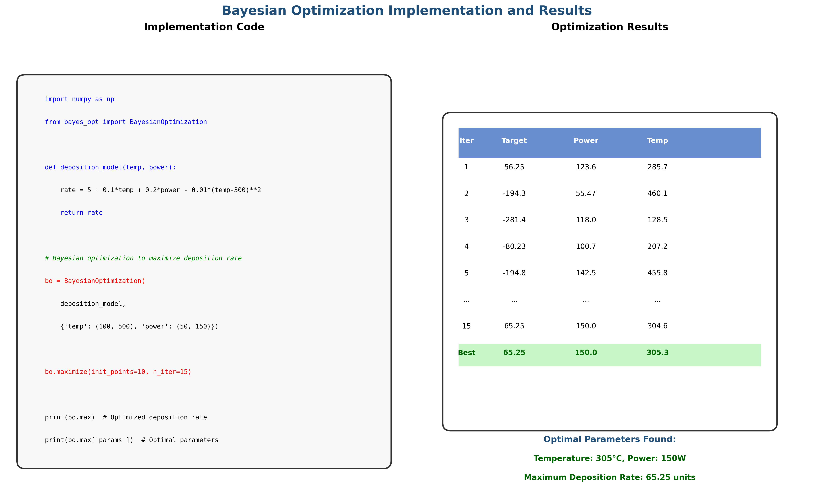814x504 pixels.
Task: Click the 'def deposition_model' function definition
Action: pyautogui.click(x=110, y=167)
